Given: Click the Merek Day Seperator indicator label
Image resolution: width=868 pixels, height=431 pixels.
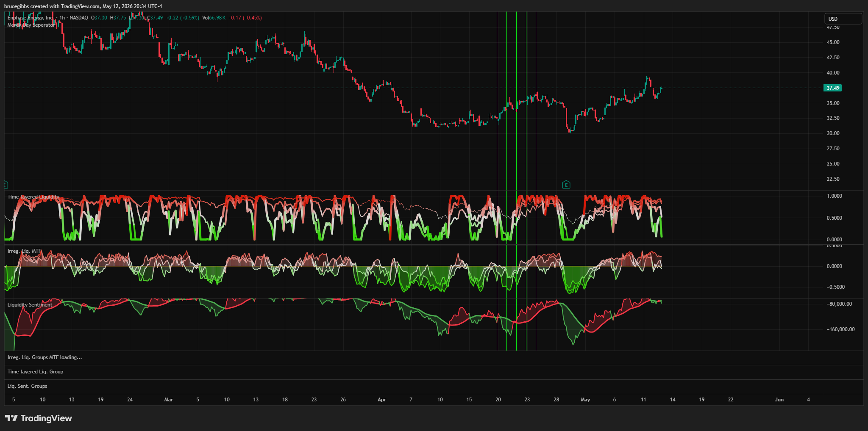Looking at the screenshot, I should (31, 25).
